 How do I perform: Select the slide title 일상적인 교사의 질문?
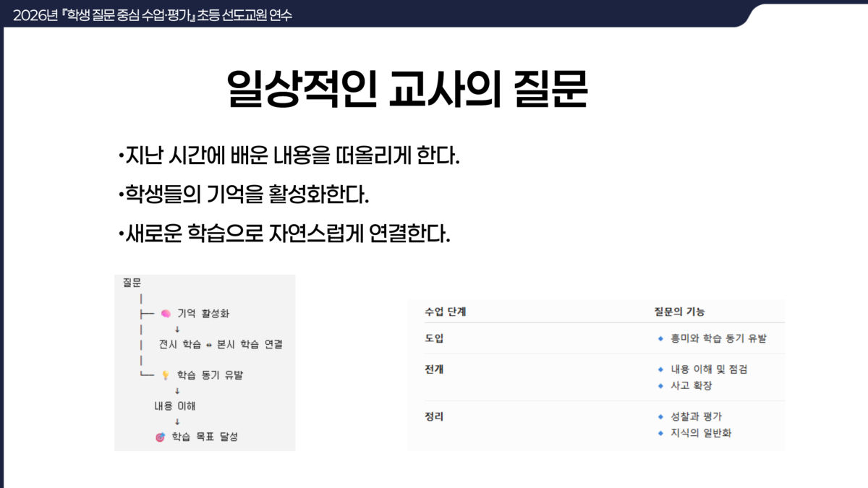[407, 89]
